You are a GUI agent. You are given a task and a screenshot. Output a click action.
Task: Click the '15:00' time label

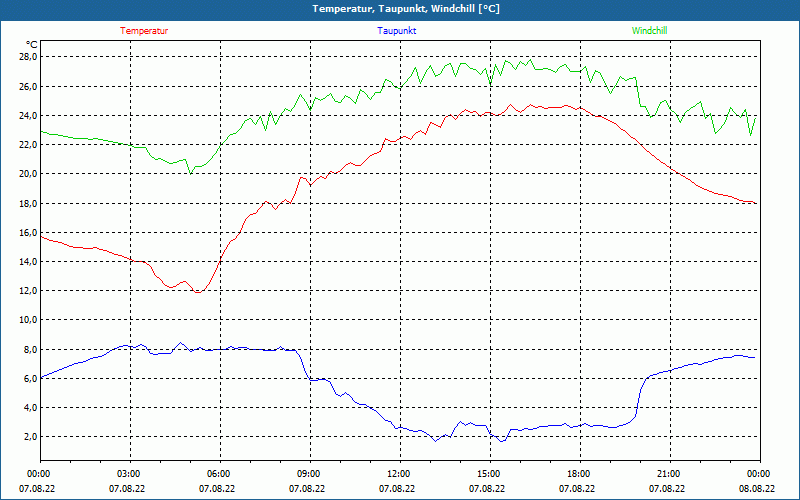point(490,474)
